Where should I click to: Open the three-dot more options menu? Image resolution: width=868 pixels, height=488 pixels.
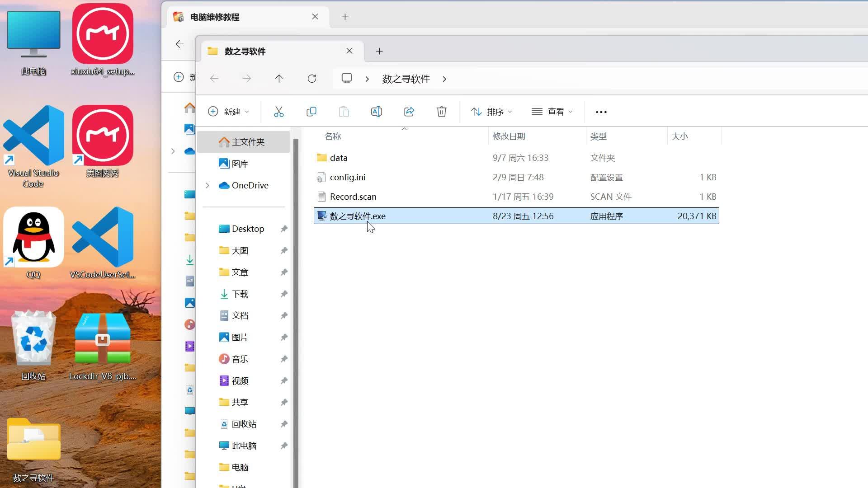click(601, 112)
